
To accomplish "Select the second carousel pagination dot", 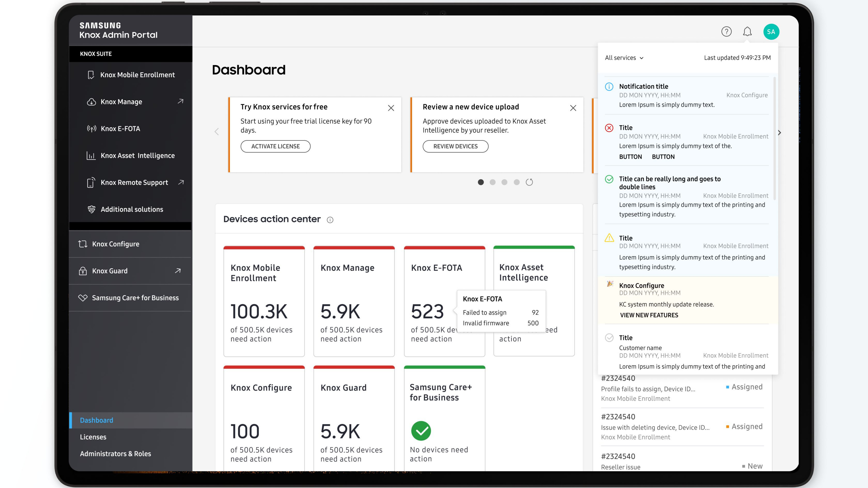I will coord(493,182).
